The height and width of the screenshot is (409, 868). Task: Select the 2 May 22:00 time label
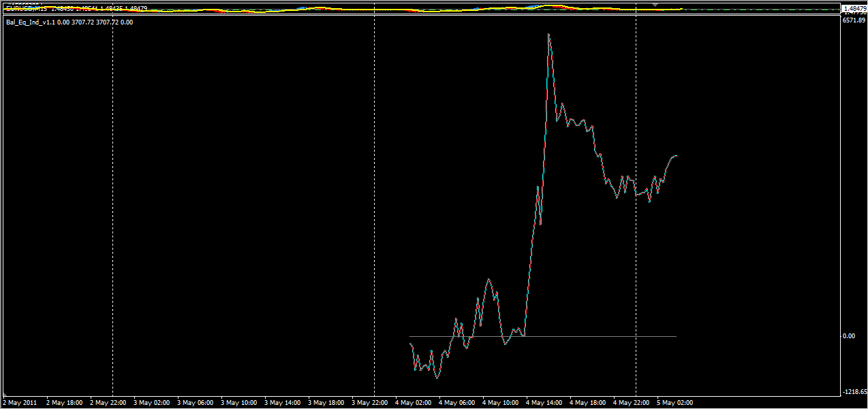108,403
